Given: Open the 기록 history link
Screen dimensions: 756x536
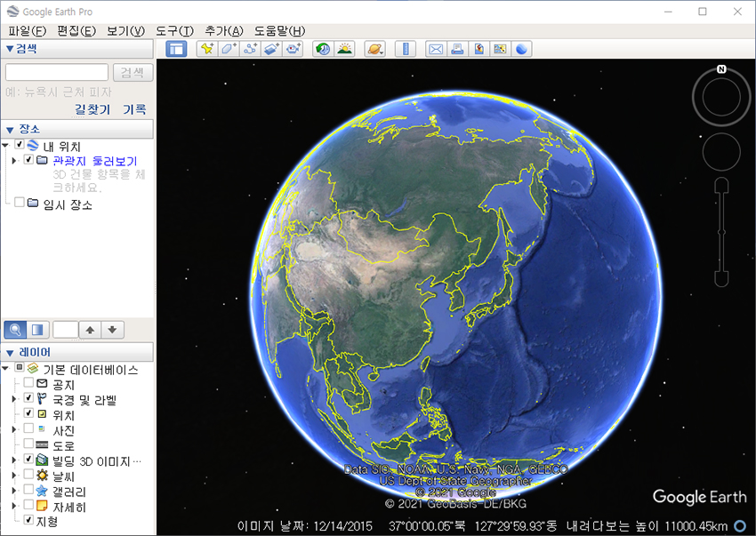Looking at the screenshot, I should click(x=134, y=109).
